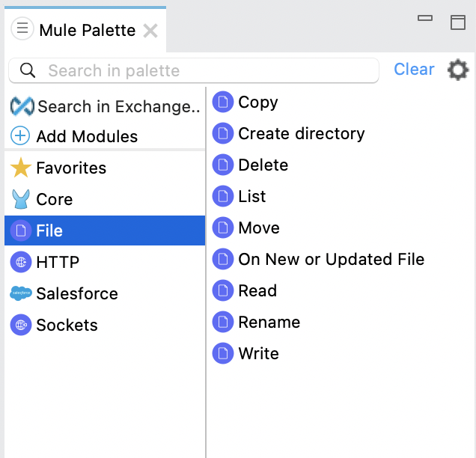Click the Read operation icon
Screen dimensions: 476x458
pos(223,290)
